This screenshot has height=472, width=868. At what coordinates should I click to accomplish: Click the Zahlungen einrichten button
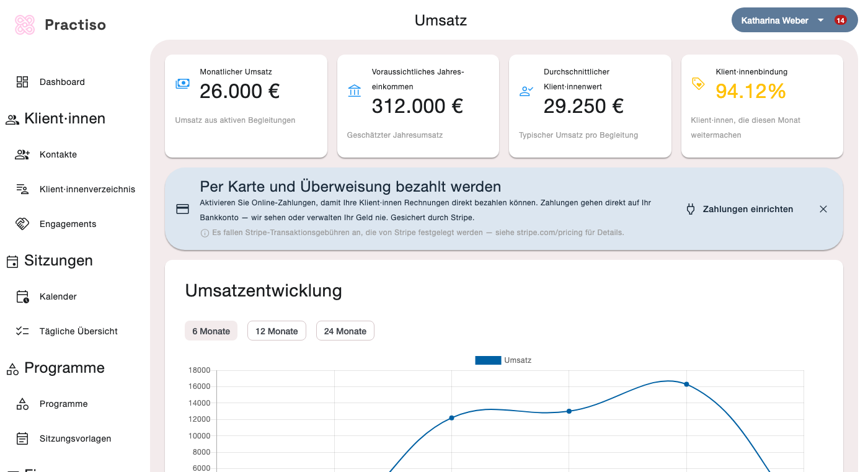pyautogui.click(x=740, y=209)
